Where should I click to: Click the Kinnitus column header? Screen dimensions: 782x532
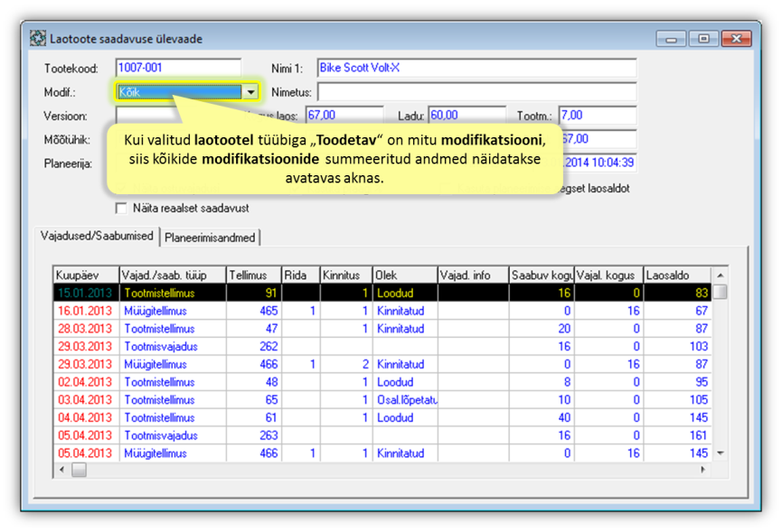346,275
